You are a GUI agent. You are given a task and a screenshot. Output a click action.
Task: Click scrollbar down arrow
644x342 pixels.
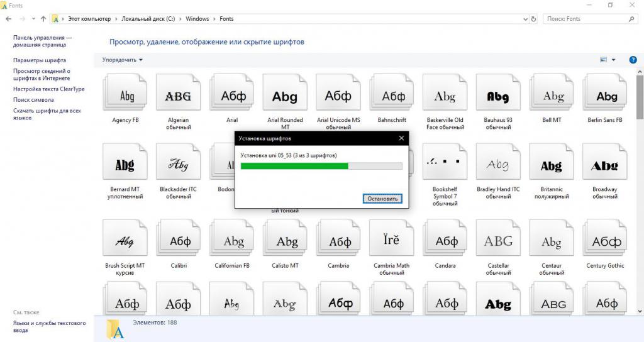[x=640, y=312]
